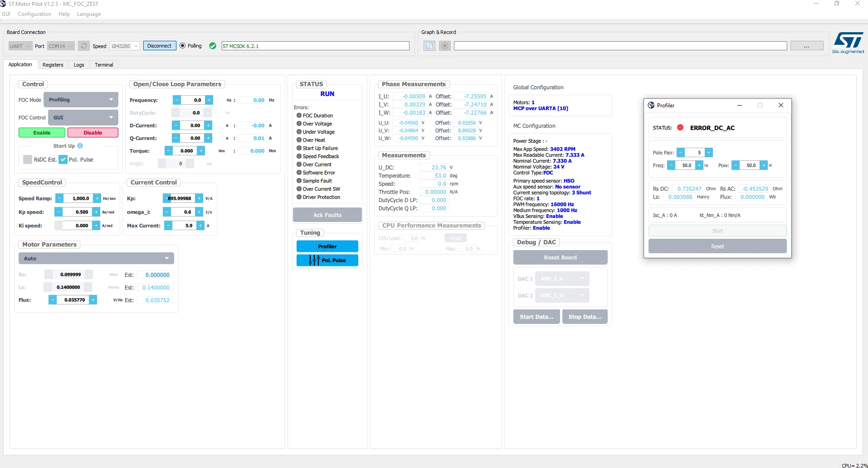Switch to the Terminal tab
The height and width of the screenshot is (468, 868).
tap(104, 65)
